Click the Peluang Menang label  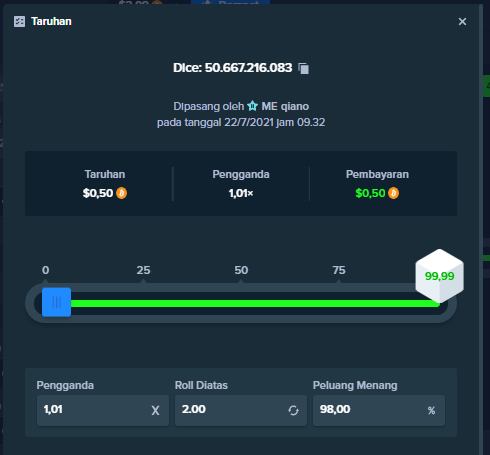pyautogui.click(x=355, y=385)
